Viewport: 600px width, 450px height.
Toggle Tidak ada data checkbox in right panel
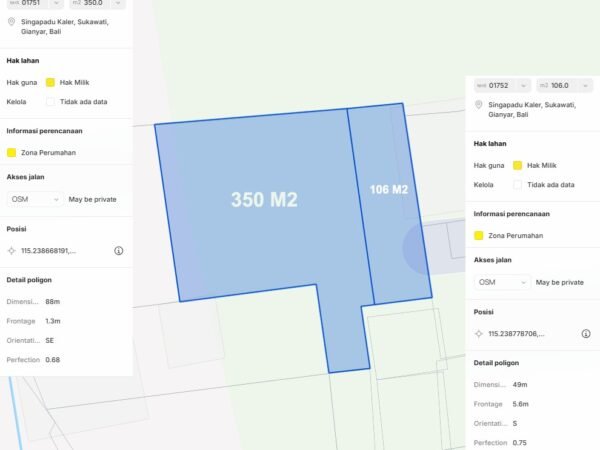click(x=518, y=184)
